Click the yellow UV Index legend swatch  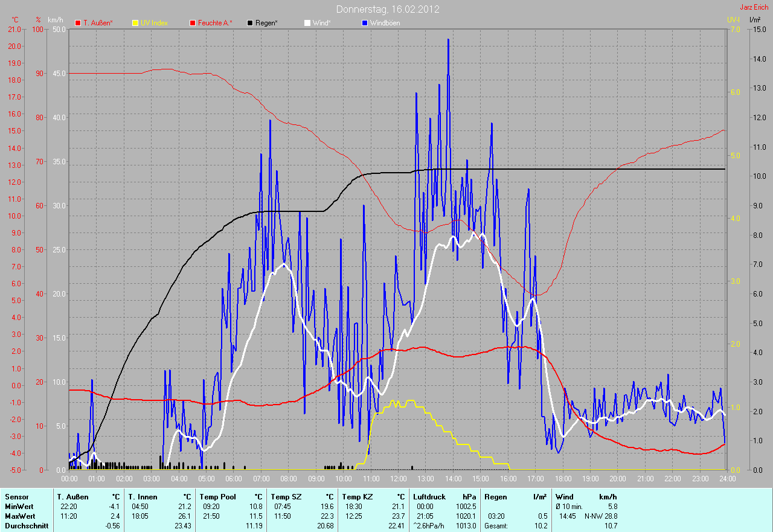pos(135,23)
